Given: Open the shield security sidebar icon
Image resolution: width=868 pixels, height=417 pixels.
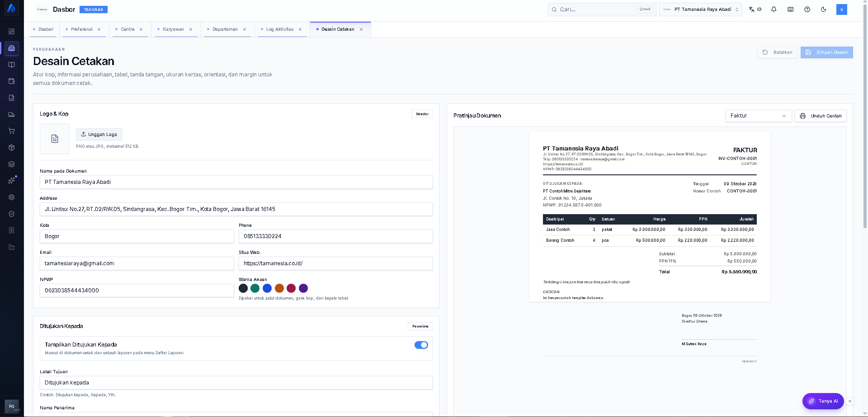Looking at the screenshot, I should [12, 214].
